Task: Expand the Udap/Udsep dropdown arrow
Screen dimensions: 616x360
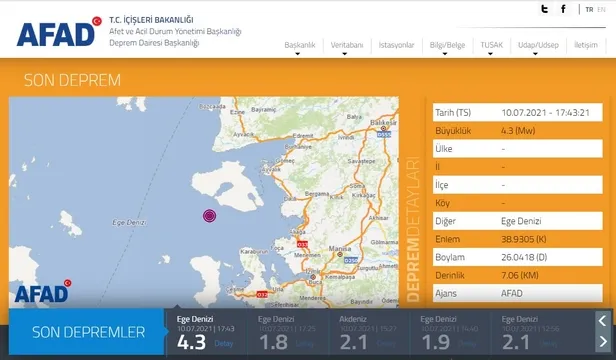Action: pyautogui.click(x=535, y=54)
